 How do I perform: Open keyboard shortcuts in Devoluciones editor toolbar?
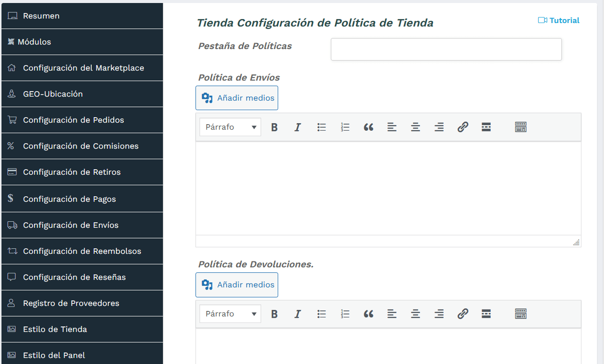coord(520,313)
